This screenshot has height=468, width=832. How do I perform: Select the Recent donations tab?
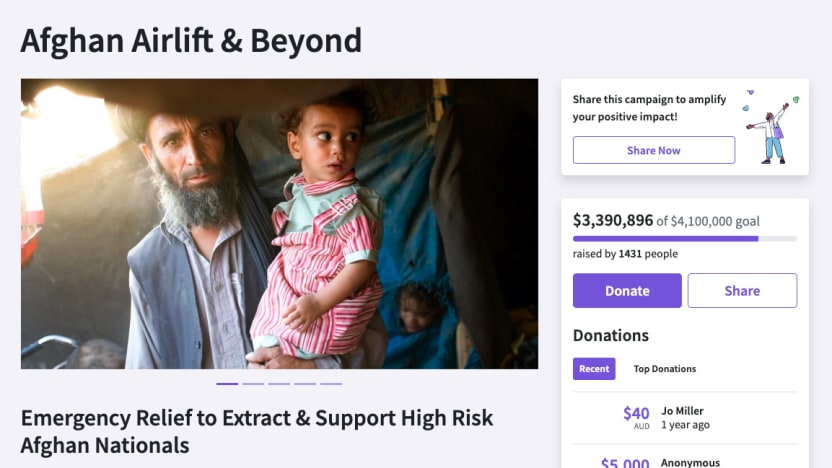click(594, 369)
